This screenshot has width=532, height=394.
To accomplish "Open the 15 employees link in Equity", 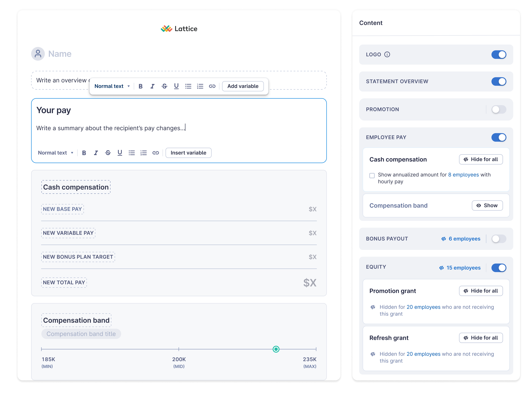I will pyautogui.click(x=463, y=268).
